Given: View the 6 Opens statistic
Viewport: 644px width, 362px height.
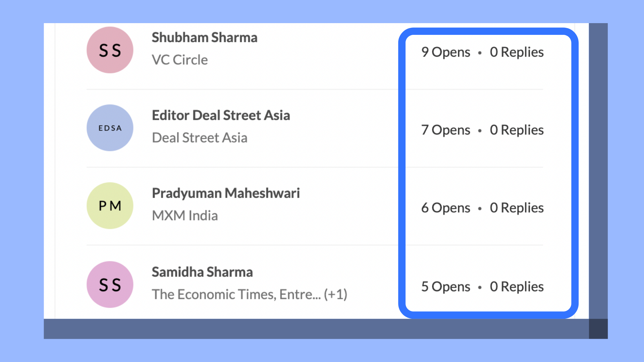Looking at the screenshot, I should pyautogui.click(x=446, y=208).
